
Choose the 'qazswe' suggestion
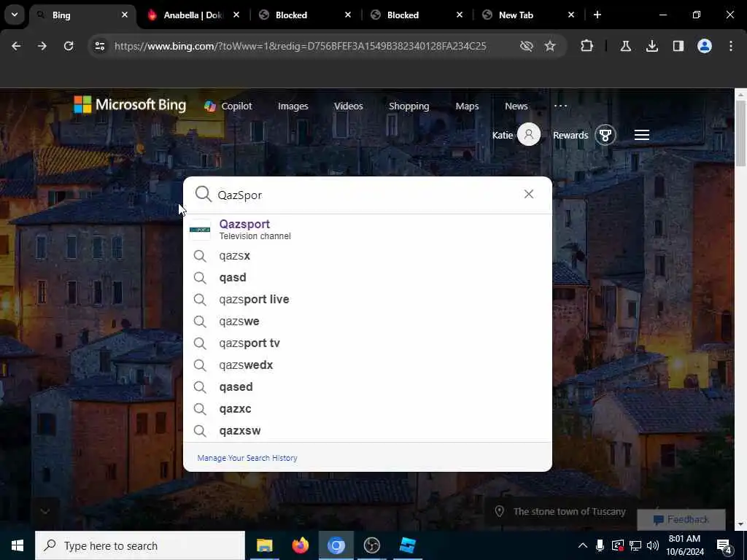pyautogui.click(x=368, y=322)
